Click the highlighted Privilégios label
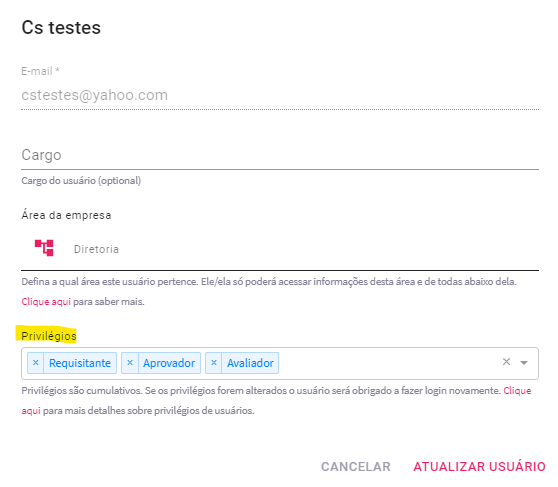558x487 pixels. coord(48,336)
